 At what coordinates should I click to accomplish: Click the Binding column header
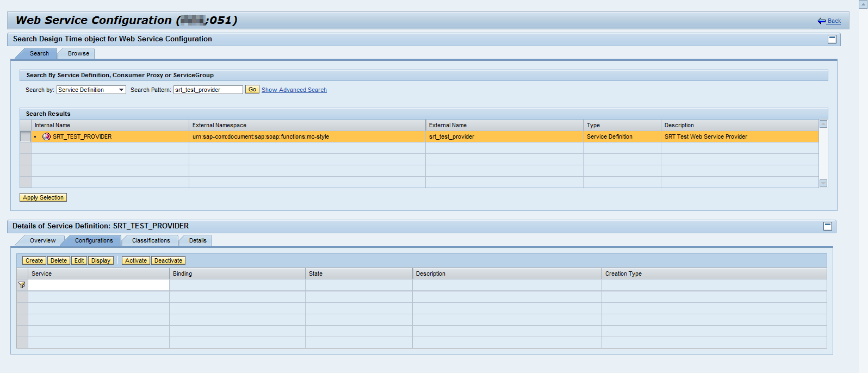click(237, 273)
